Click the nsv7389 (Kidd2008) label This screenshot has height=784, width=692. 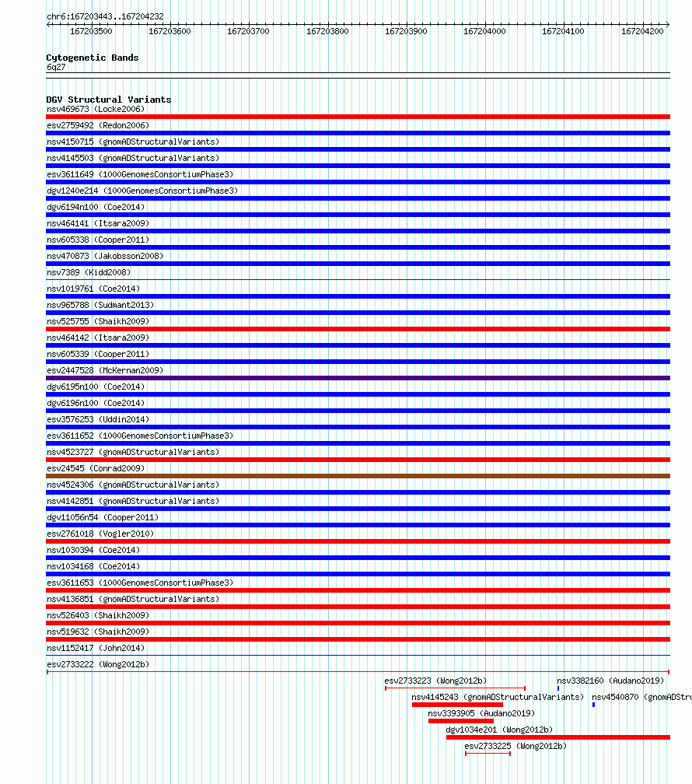coord(89,272)
